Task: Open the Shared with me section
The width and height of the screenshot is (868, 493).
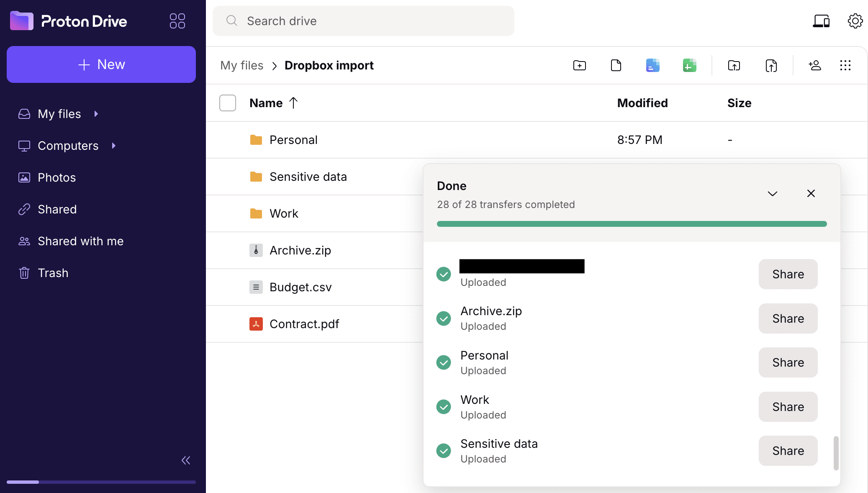Action: pyautogui.click(x=80, y=241)
